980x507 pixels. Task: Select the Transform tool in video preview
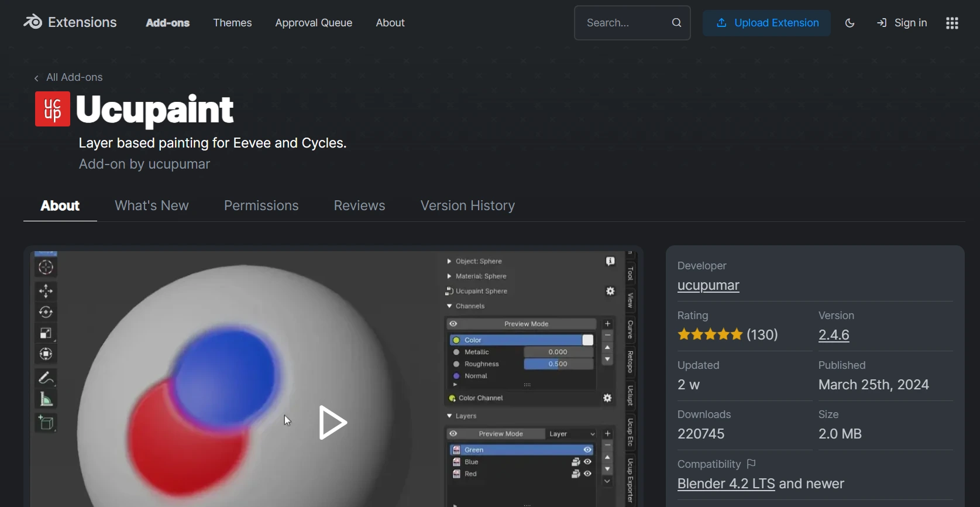click(x=46, y=354)
